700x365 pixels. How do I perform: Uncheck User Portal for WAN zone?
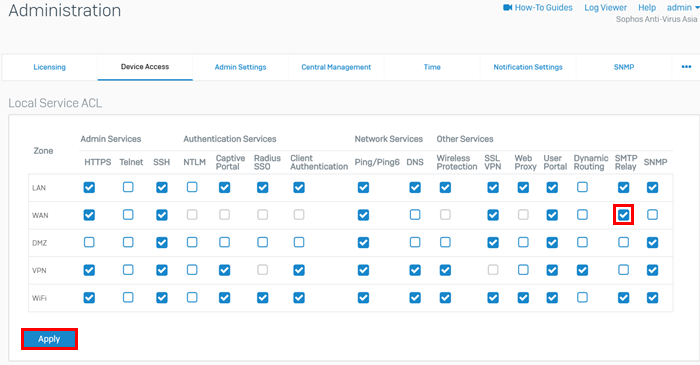click(552, 215)
